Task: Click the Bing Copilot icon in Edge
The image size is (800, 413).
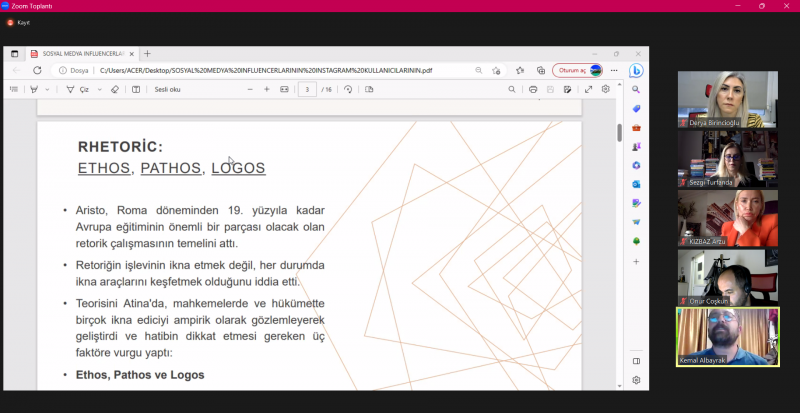Action: click(x=636, y=70)
